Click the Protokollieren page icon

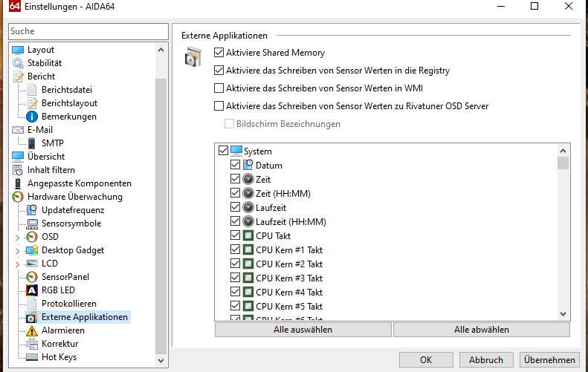click(32, 304)
